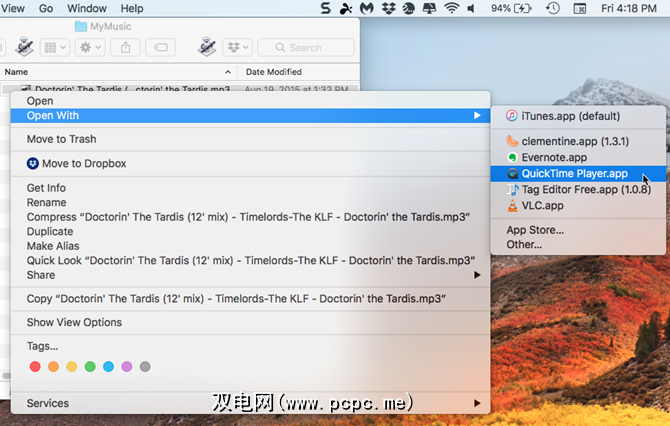The height and width of the screenshot is (426, 670).
Task: Open the Help menu
Action: tap(132, 8)
